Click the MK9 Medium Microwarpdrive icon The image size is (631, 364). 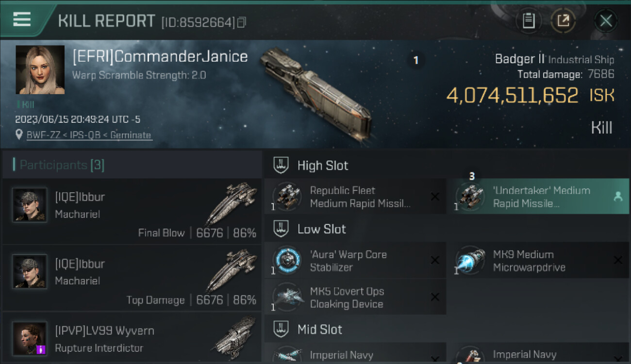(x=470, y=260)
